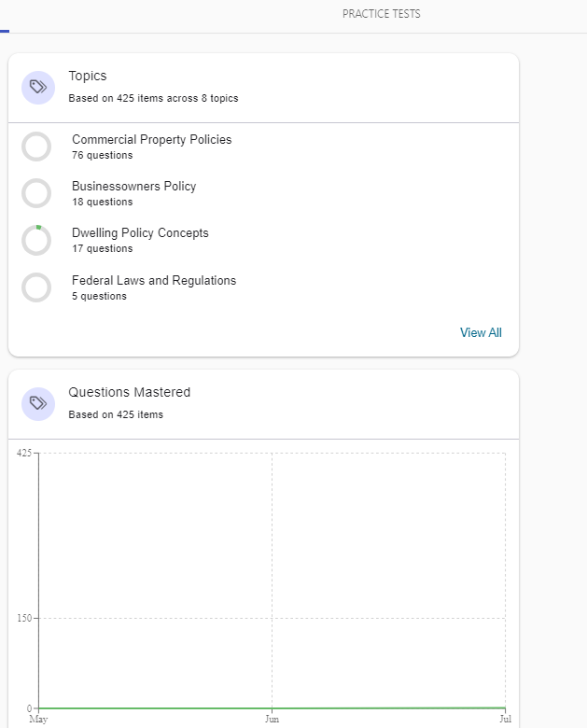Click the 150 value on the y-axis

(24, 618)
